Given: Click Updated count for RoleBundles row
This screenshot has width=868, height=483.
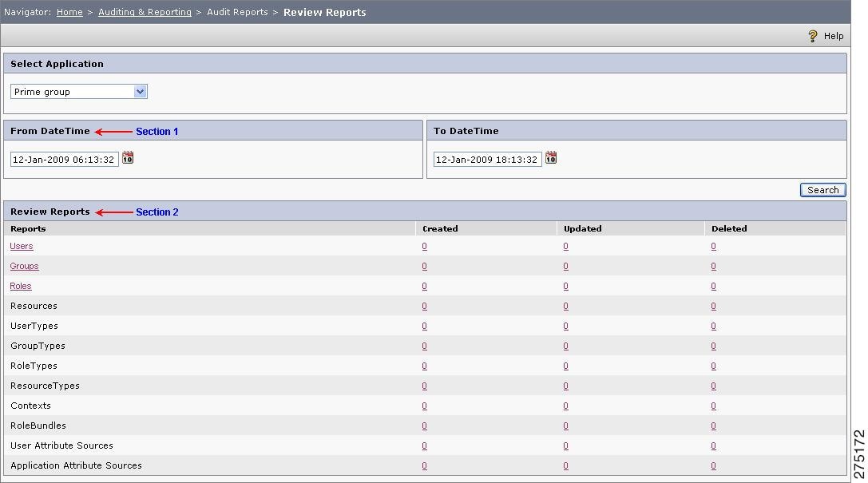Looking at the screenshot, I should 565,426.
